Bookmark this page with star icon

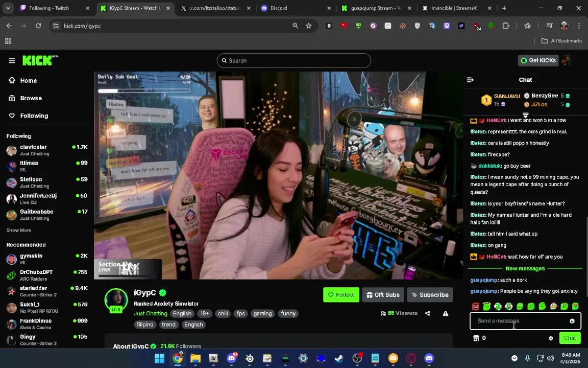(309, 26)
